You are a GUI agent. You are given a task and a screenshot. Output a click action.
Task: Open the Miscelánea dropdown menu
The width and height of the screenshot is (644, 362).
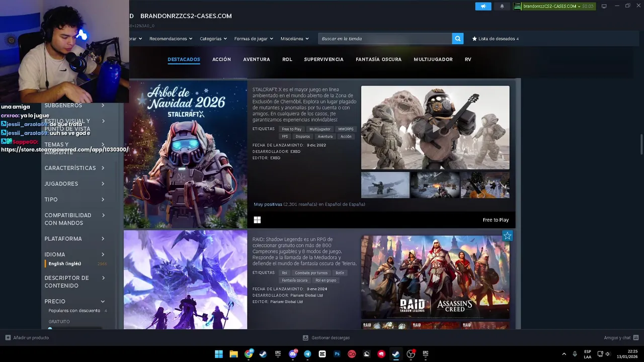pyautogui.click(x=295, y=39)
